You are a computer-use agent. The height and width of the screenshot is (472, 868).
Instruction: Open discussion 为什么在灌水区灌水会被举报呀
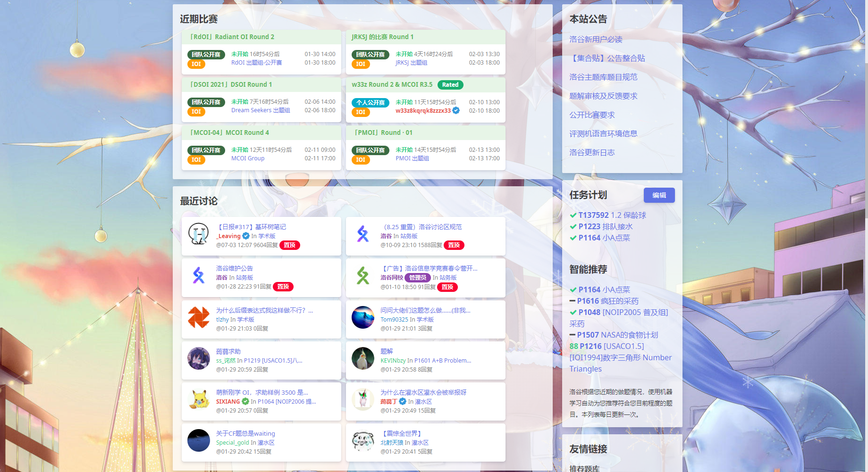pyautogui.click(x=423, y=392)
